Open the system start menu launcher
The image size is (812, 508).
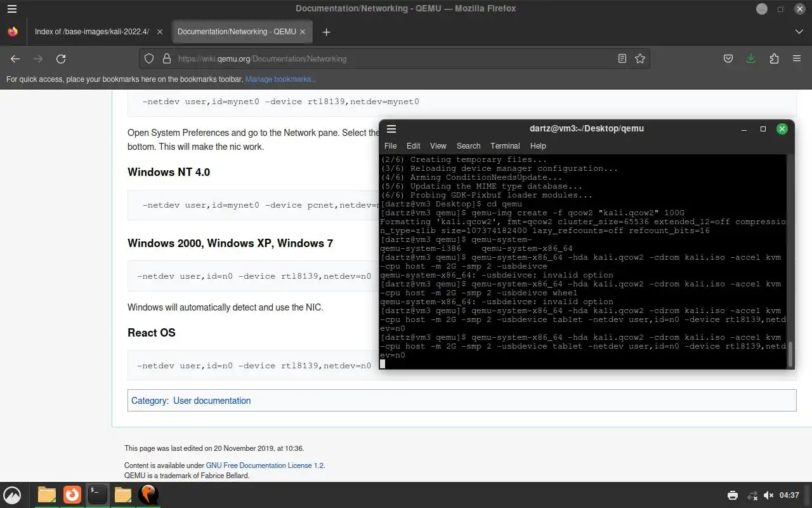pyautogui.click(x=12, y=495)
